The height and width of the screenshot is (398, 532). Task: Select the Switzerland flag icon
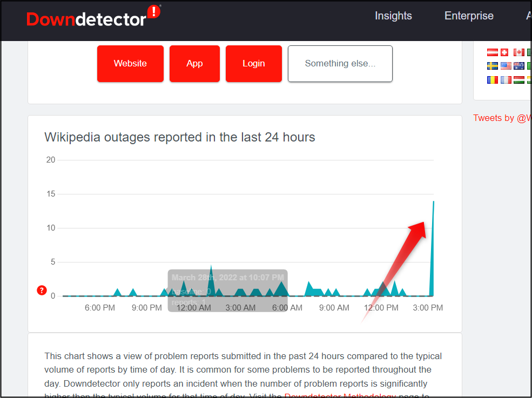click(x=504, y=52)
